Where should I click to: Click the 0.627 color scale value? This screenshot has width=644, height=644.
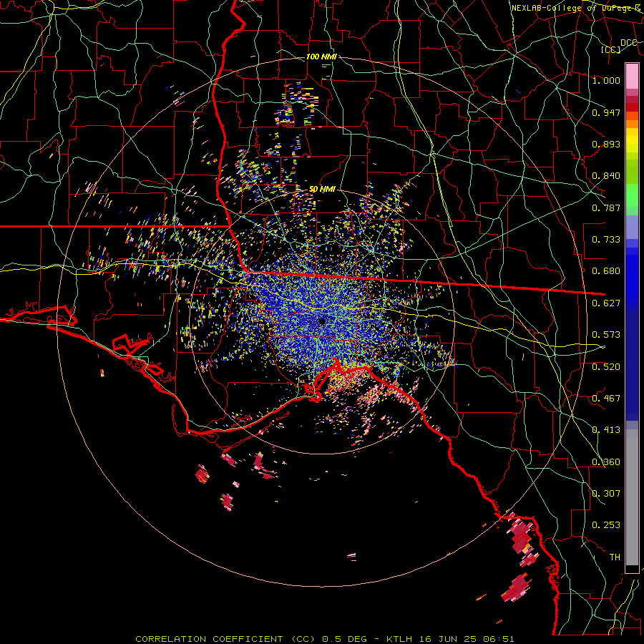606,303
